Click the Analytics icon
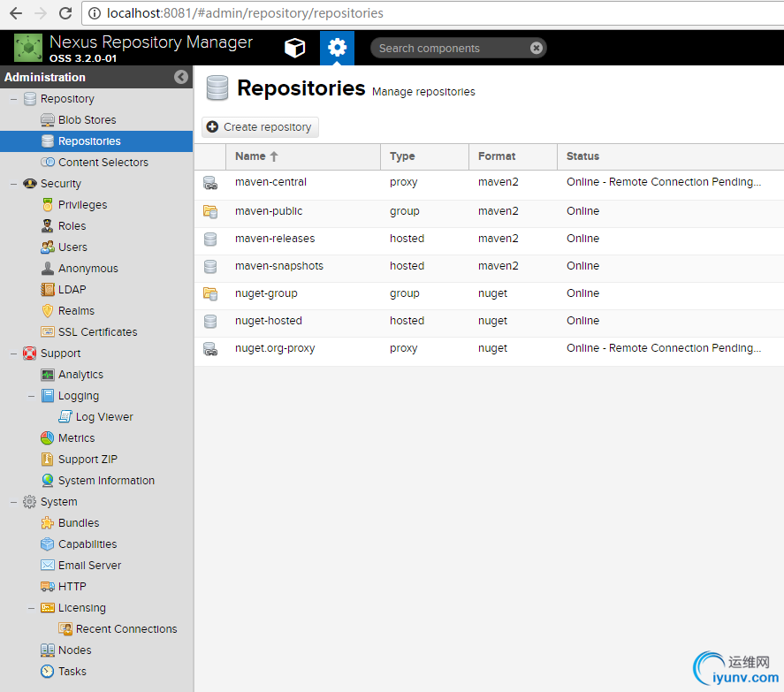The height and width of the screenshot is (692, 784). (48, 375)
